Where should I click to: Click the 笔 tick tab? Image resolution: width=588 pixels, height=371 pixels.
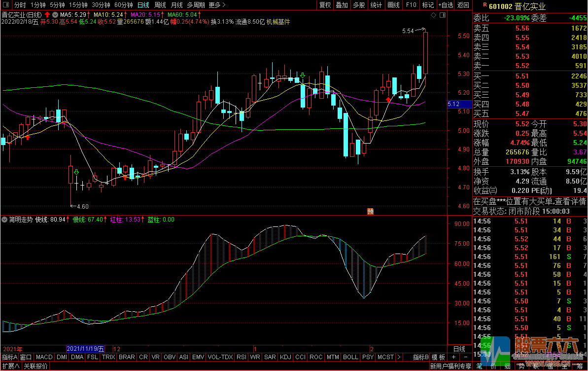point(479,366)
